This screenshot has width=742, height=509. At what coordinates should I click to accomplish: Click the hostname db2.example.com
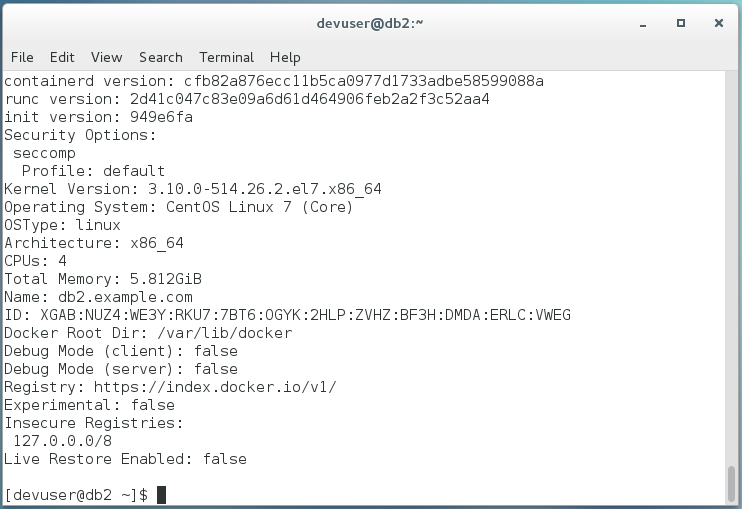coord(125,297)
